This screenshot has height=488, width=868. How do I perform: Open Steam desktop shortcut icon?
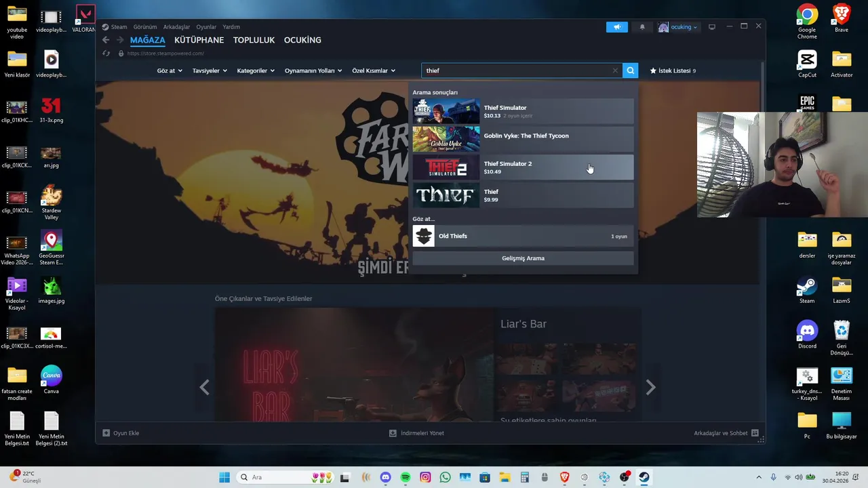[x=807, y=290]
